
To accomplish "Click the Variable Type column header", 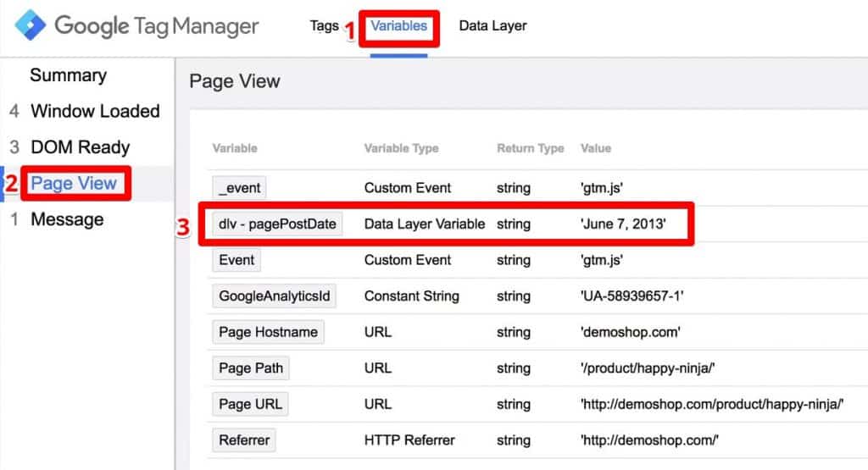I will coord(401,148).
